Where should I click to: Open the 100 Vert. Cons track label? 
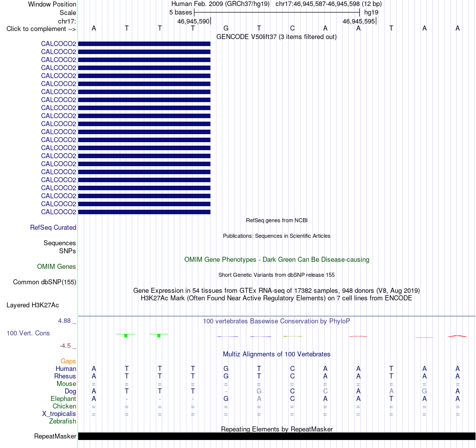point(28,333)
